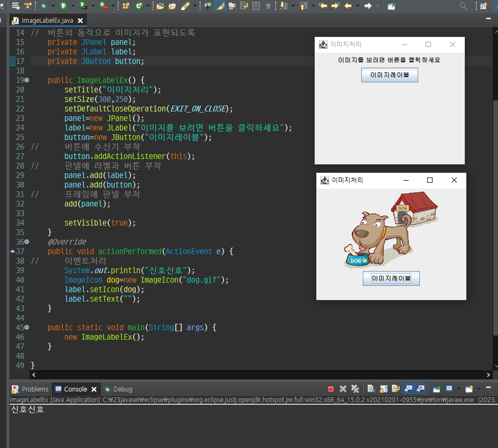Click the Open Console icon
The image size is (498, 448).
tap(469, 389)
